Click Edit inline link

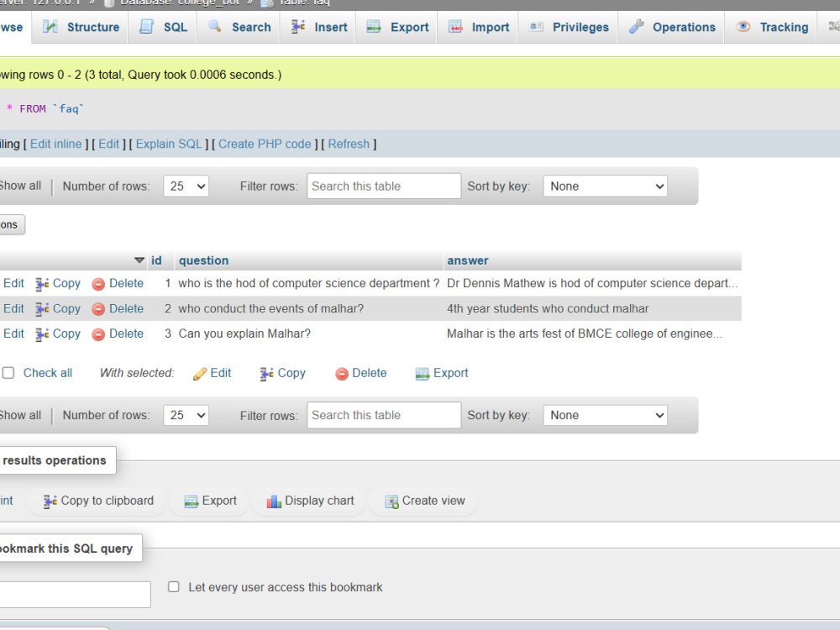[x=55, y=144]
